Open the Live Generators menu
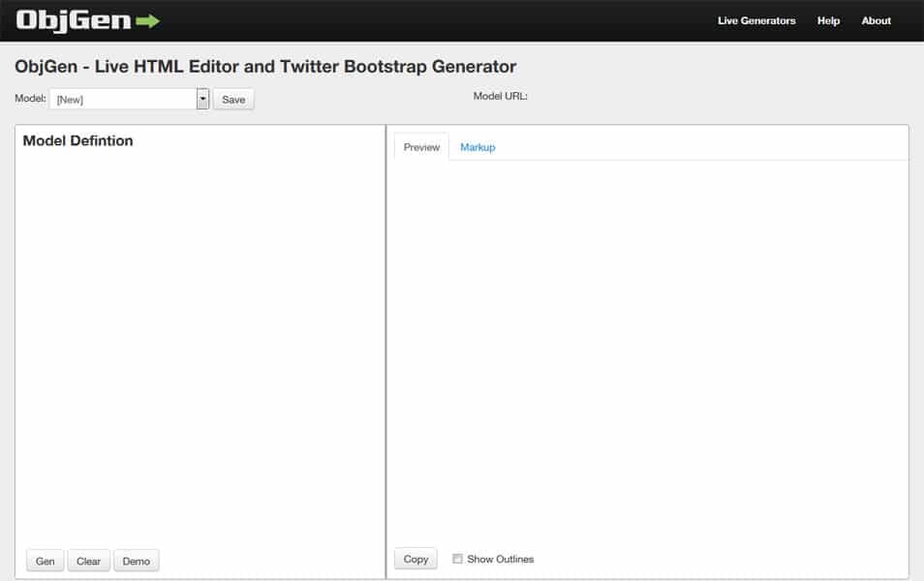Image resolution: width=924 pixels, height=581 pixels. (755, 21)
